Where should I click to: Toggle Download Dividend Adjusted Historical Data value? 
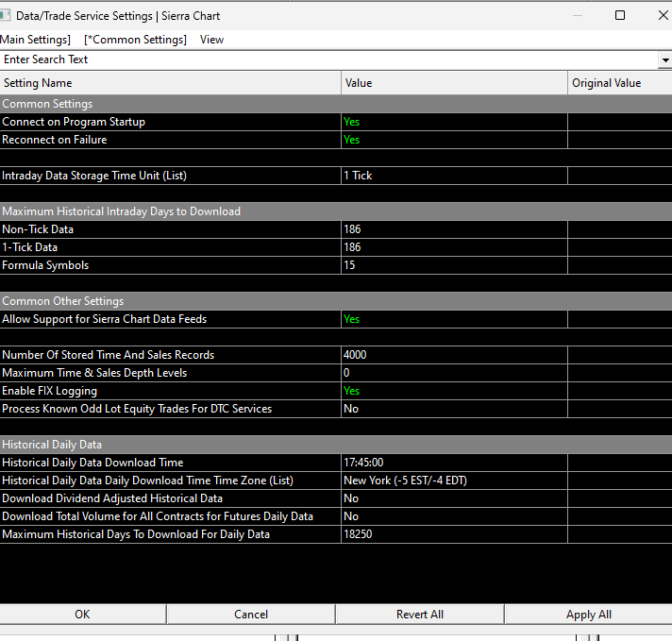pos(454,498)
